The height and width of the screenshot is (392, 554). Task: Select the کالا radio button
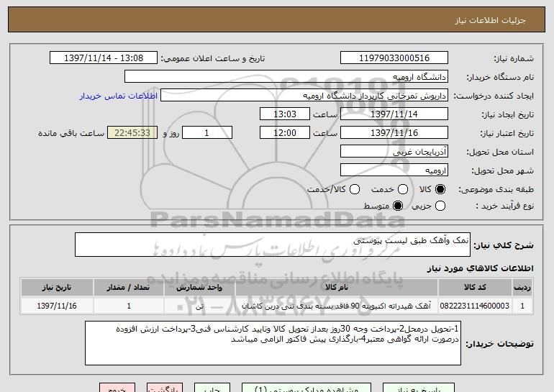(440, 189)
